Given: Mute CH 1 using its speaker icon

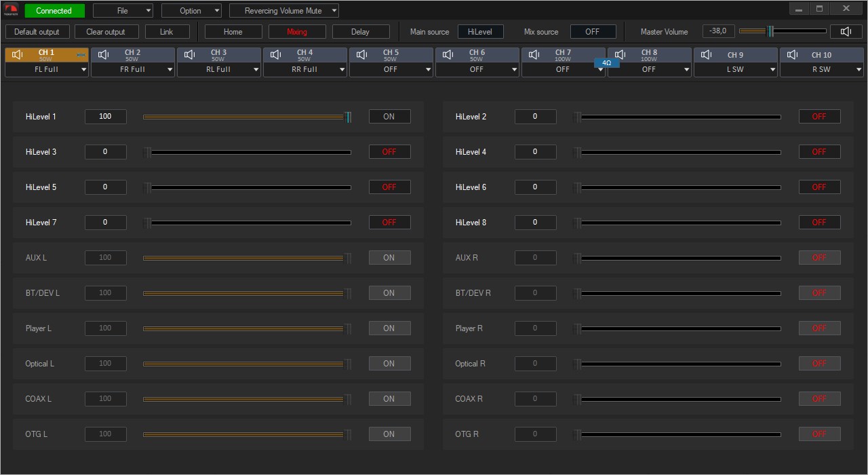Looking at the screenshot, I should point(18,54).
